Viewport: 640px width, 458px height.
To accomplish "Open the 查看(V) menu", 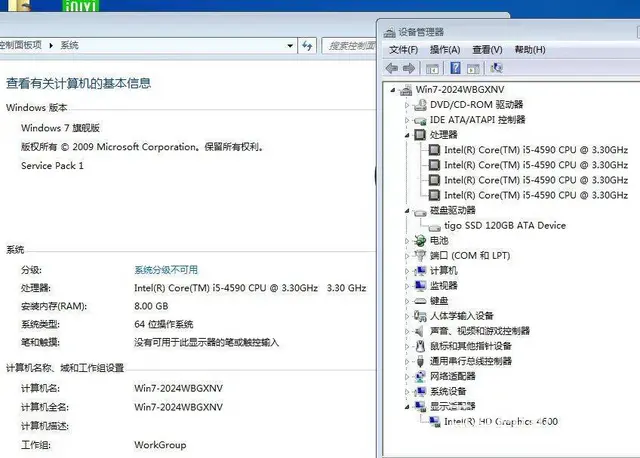I will click(487, 50).
